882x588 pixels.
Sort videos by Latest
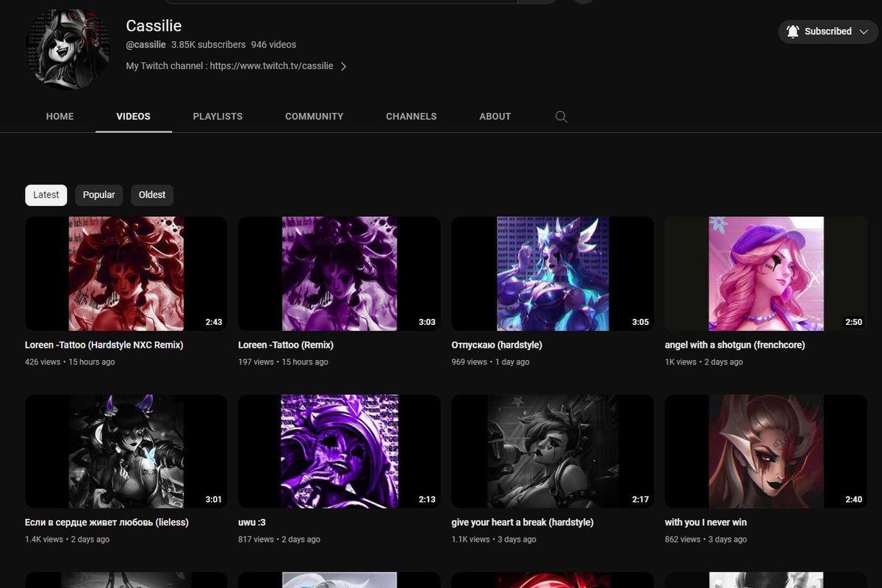(x=46, y=195)
